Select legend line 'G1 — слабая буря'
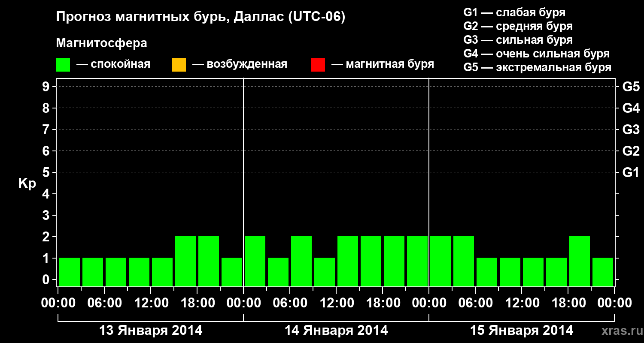 coord(514,12)
